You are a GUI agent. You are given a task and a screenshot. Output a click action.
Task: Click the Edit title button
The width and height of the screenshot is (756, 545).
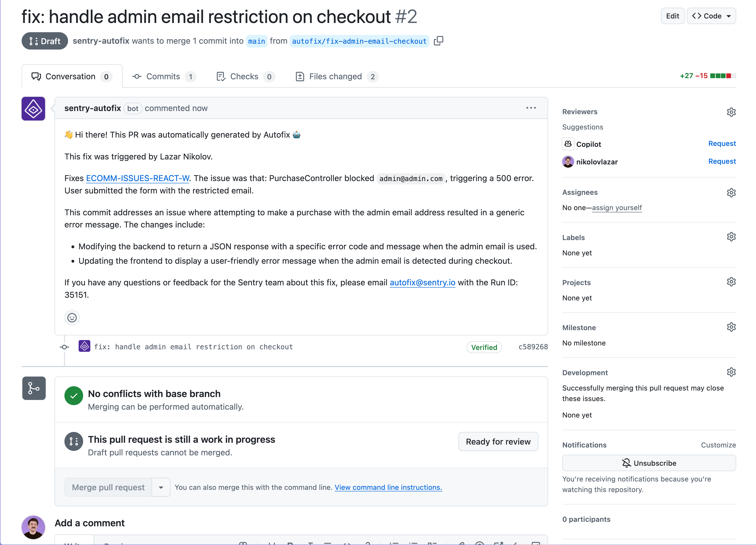click(672, 16)
